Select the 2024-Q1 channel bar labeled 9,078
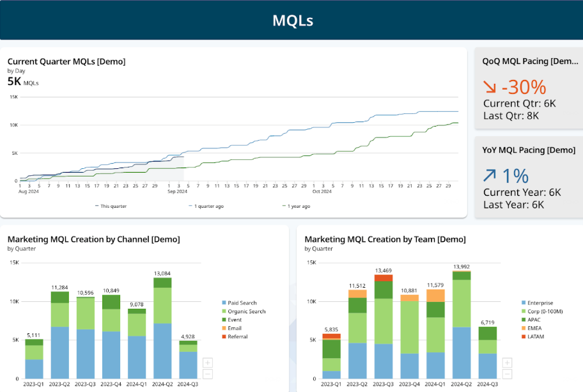The width and height of the screenshot is (583, 392). [x=137, y=343]
